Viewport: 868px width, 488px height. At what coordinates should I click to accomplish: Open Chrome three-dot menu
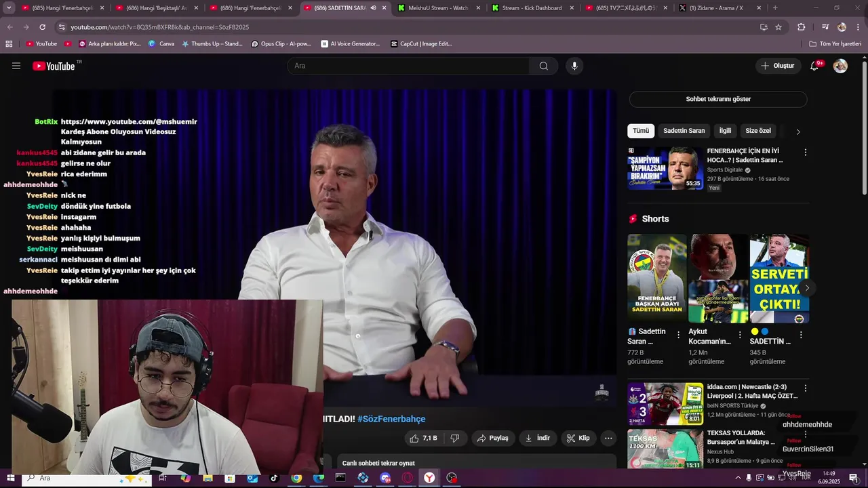click(857, 27)
